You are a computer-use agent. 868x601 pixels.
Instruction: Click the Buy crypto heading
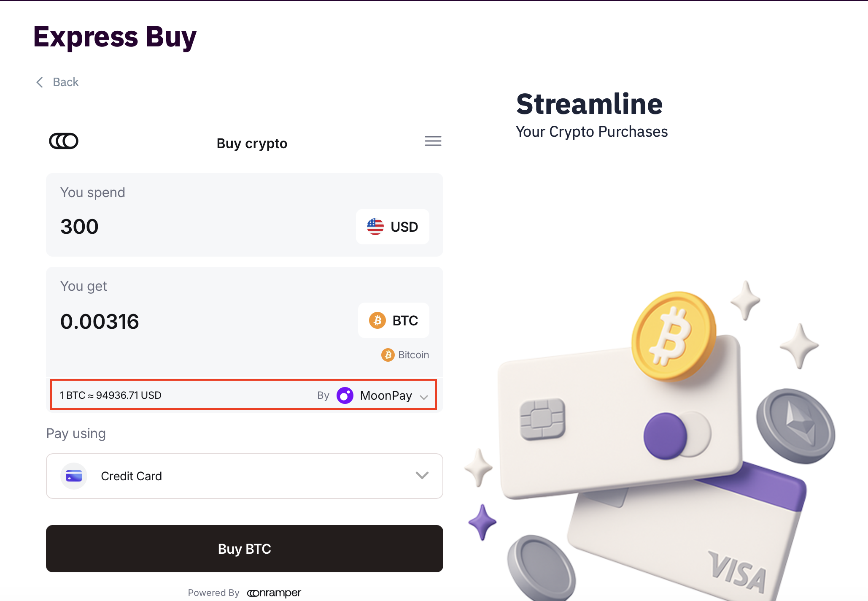point(252,143)
